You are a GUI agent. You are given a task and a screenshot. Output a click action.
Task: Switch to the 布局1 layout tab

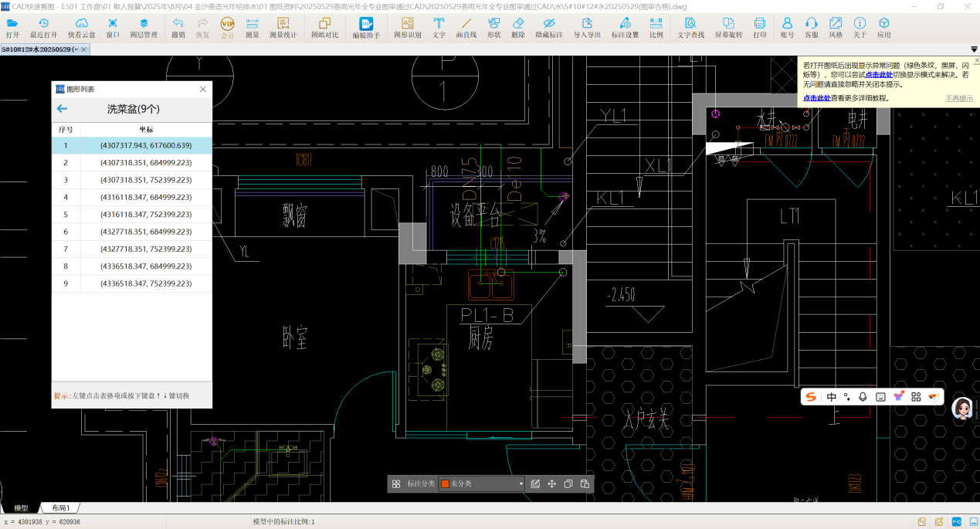(60, 508)
